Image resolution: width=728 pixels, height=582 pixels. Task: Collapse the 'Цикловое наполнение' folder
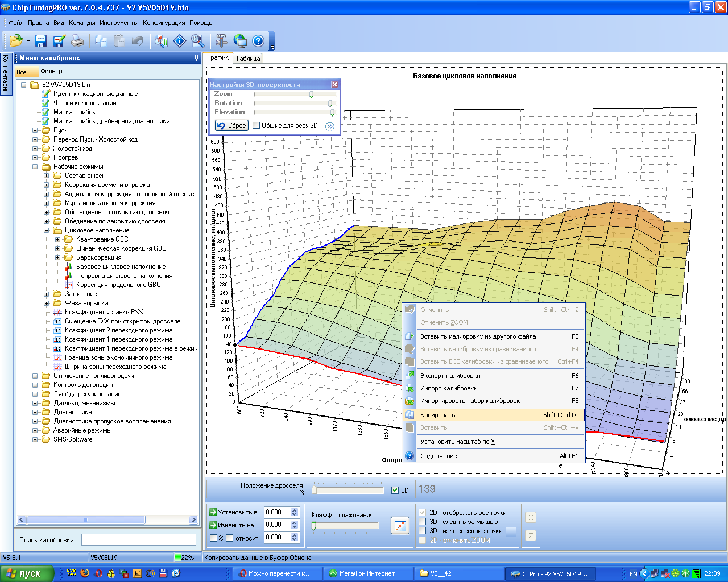pos(47,230)
